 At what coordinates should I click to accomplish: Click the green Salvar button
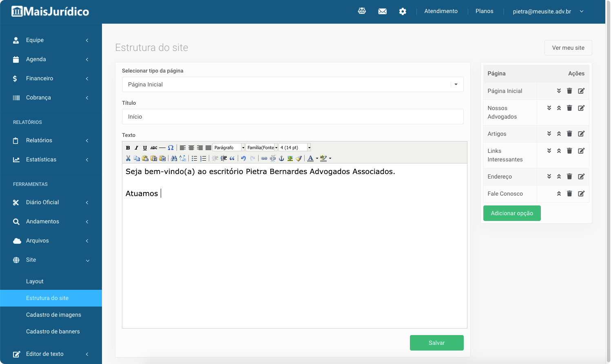436,343
